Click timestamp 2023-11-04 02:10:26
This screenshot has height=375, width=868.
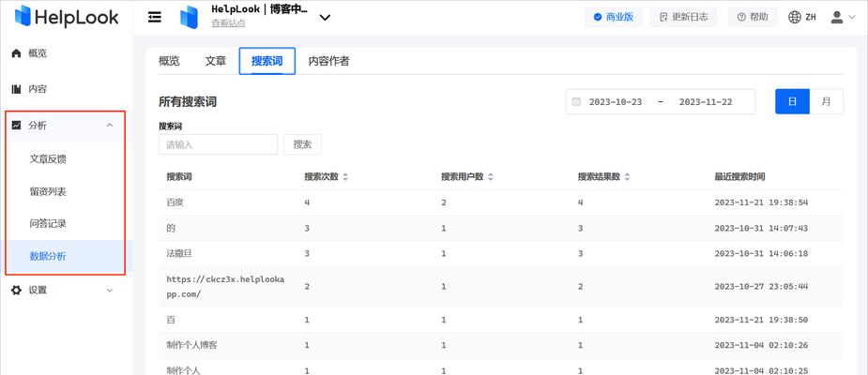point(761,345)
